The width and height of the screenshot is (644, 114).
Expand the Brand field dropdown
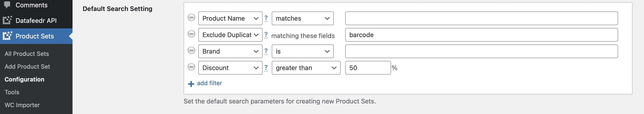tap(230, 51)
